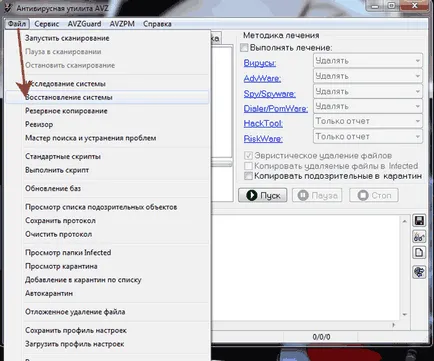
Task: Open the AdWare action dropdown
Action: coord(368,76)
